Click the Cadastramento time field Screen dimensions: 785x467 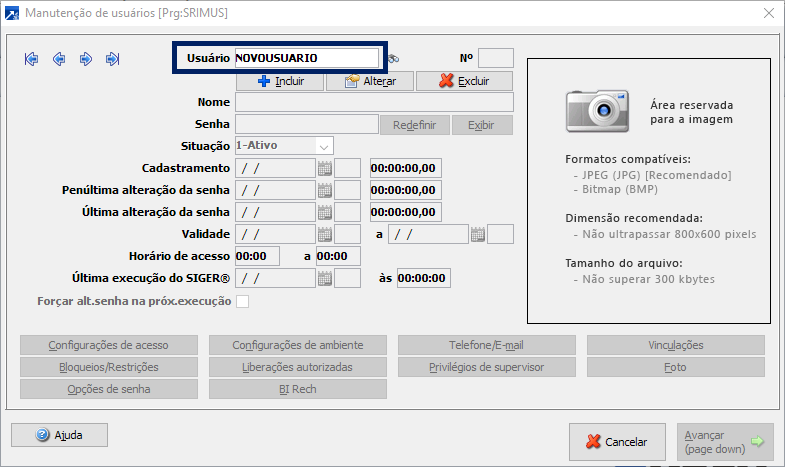(406, 168)
